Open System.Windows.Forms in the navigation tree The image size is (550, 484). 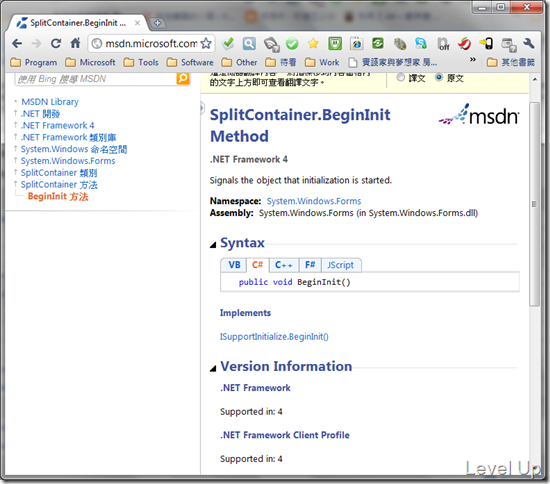point(68,161)
